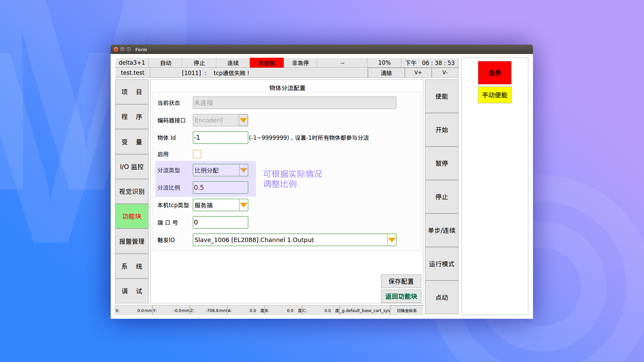Toggle the 非使能 enable state
The image size is (644, 362).
[266, 62]
